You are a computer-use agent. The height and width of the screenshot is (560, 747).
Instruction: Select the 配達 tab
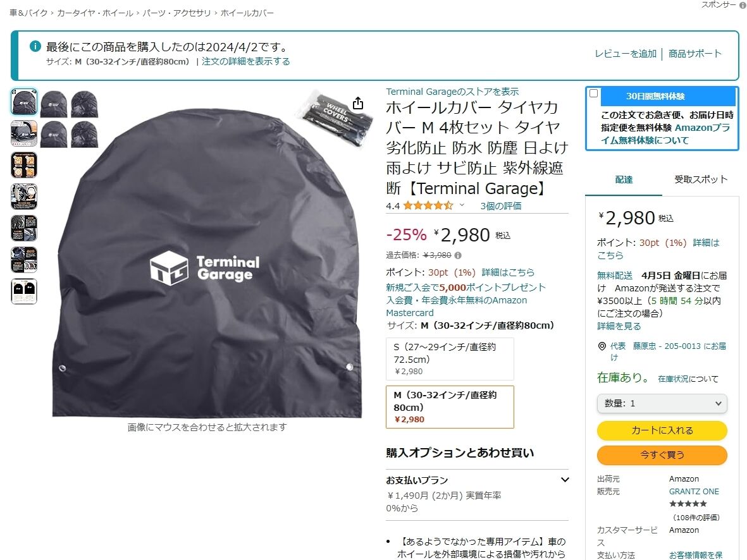(x=624, y=180)
